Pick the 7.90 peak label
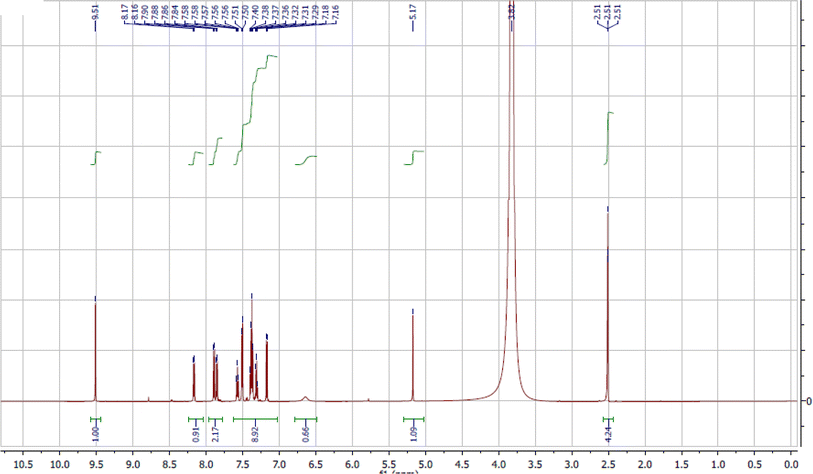The height and width of the screenshot is (474, 813). pos(145,12)
